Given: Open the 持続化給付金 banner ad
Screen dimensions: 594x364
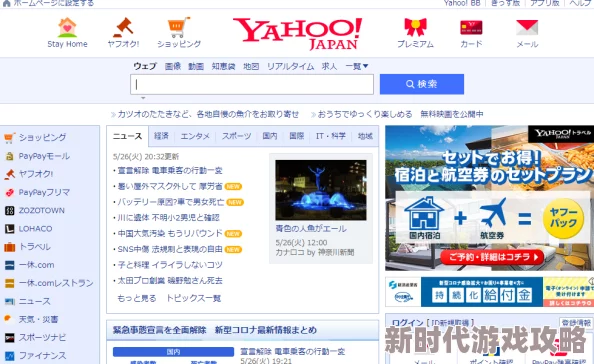Looking at the screenshot, I should click(489, 292).
